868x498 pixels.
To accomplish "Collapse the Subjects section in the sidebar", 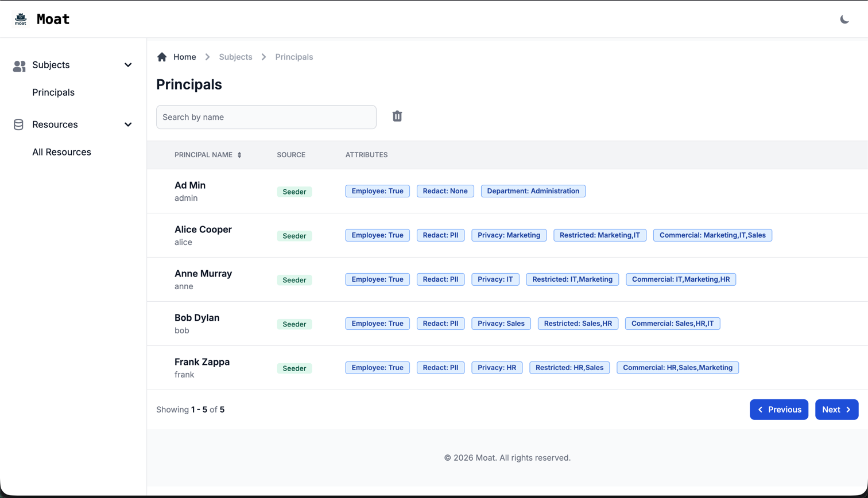I will click(x=127, y=65).
